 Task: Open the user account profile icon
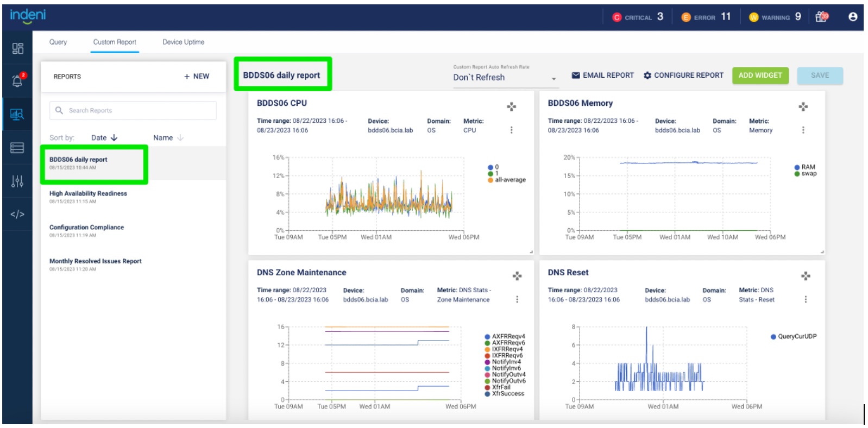(852, 17)
